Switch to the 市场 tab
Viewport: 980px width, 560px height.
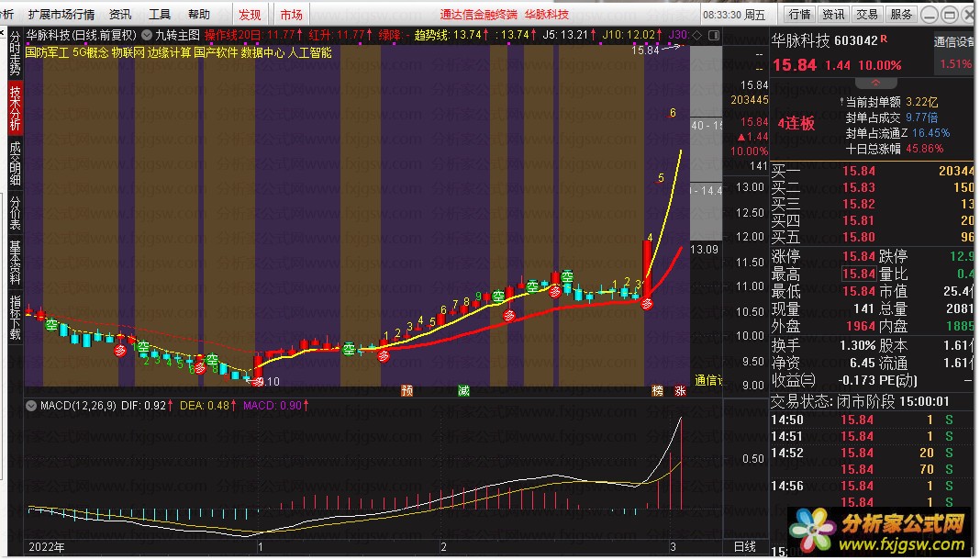pyautogui.click(x=291, y=15)
